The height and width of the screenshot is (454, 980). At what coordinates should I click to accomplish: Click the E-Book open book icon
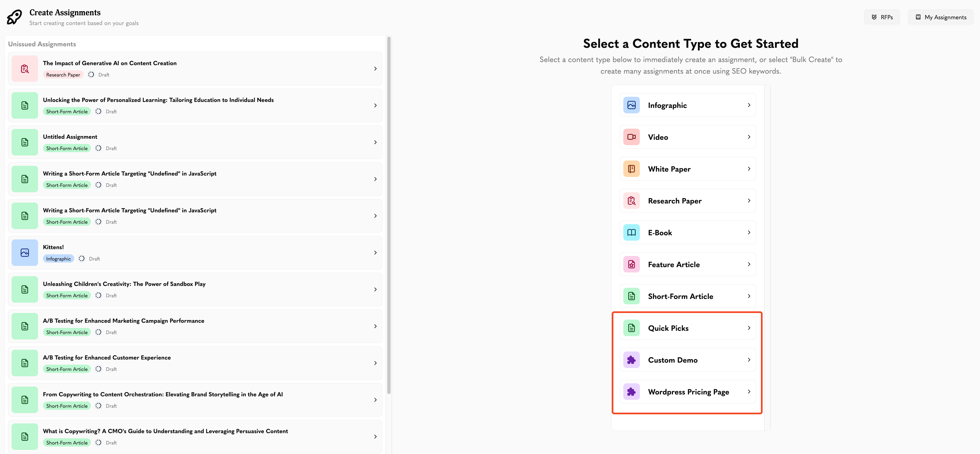pyautogui.click(x=631, y=233)
